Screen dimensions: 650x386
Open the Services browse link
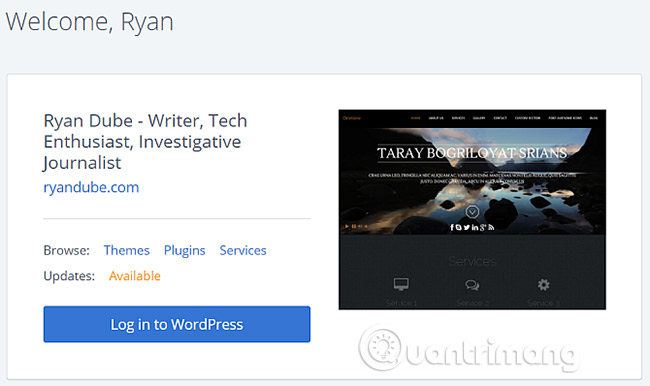point(243,250)
